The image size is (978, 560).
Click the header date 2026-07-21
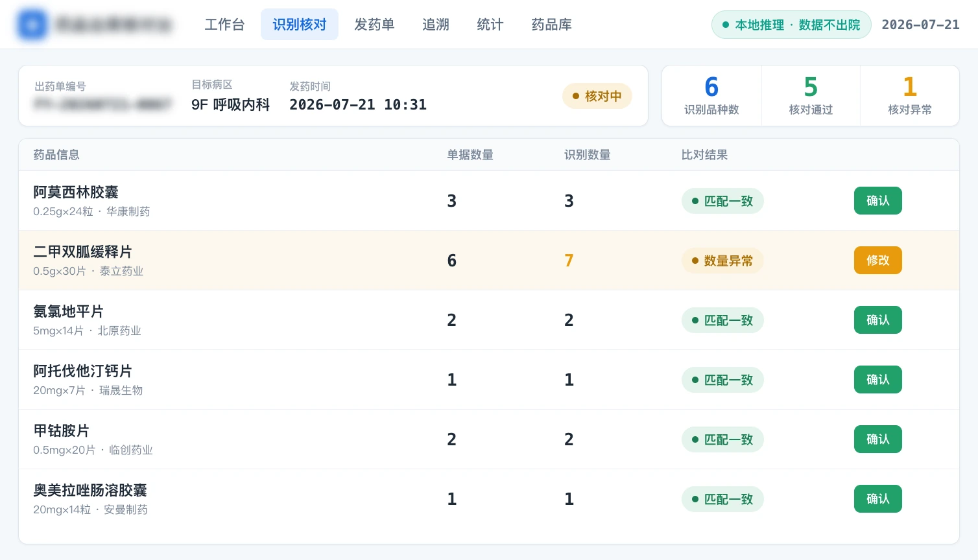point(920,25)
